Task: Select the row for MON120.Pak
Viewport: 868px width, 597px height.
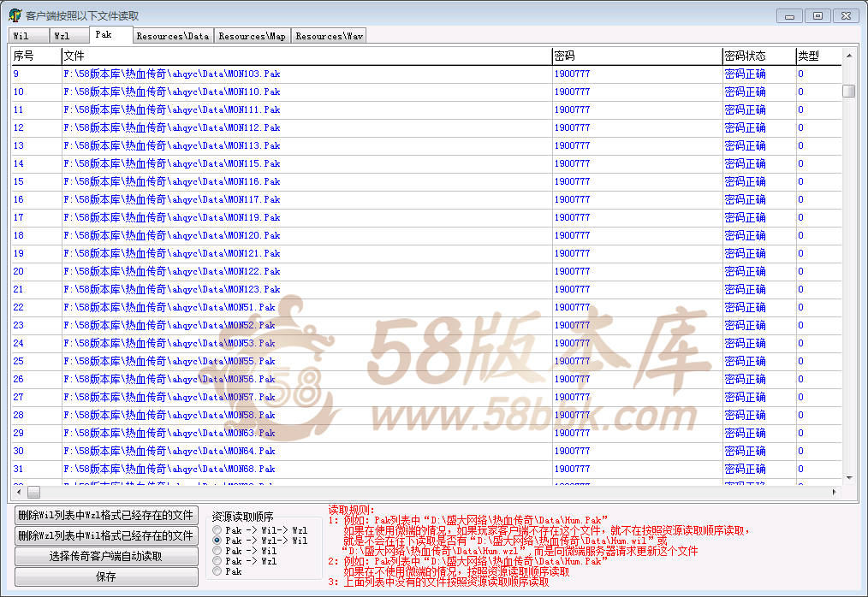Action: [x=426, y=236]
